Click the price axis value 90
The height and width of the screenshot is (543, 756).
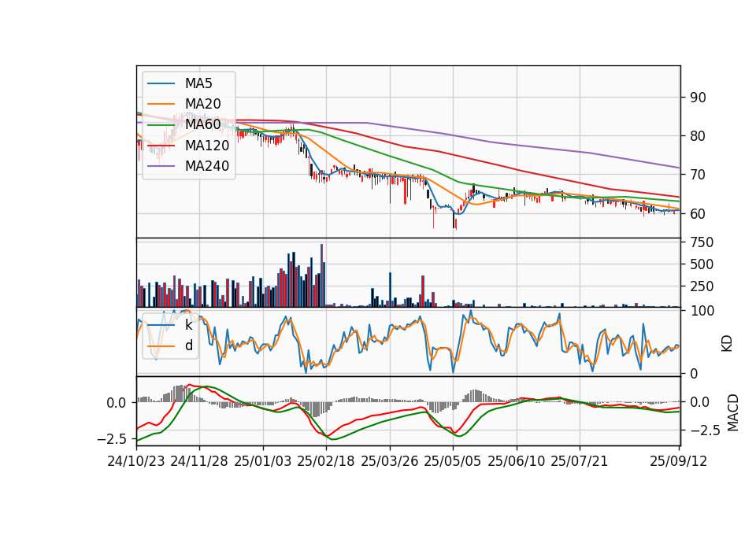click(x=698, y=98)
